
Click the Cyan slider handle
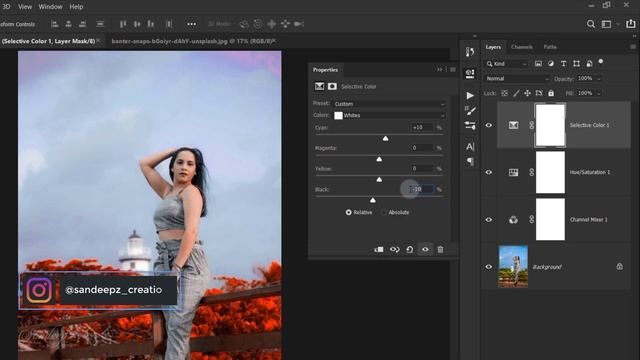385,139
